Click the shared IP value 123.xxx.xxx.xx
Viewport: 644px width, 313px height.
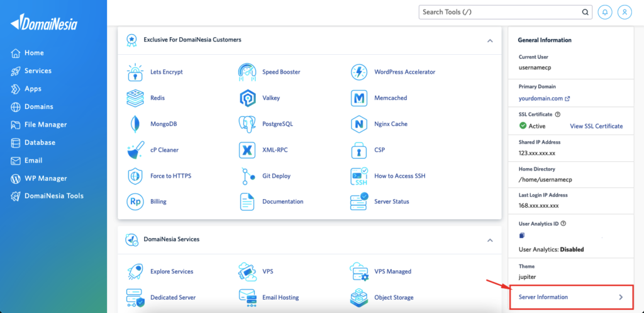[537, 152]
